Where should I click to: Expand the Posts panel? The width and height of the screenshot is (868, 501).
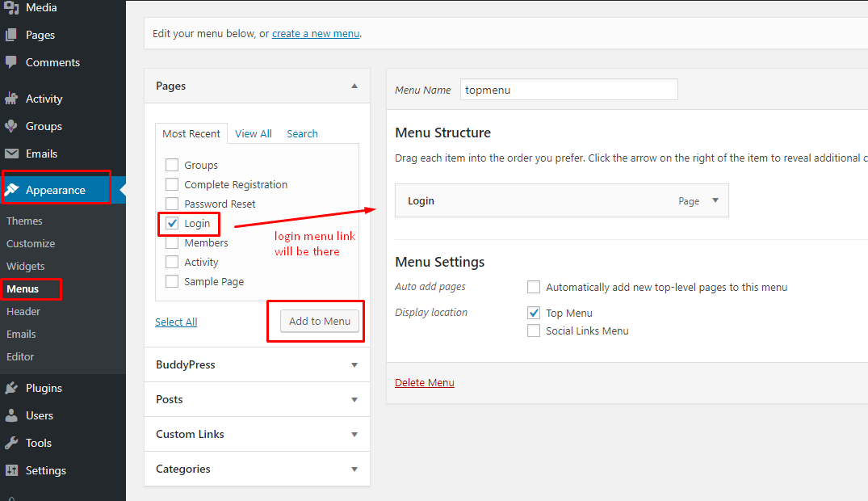tap(354, 399)
